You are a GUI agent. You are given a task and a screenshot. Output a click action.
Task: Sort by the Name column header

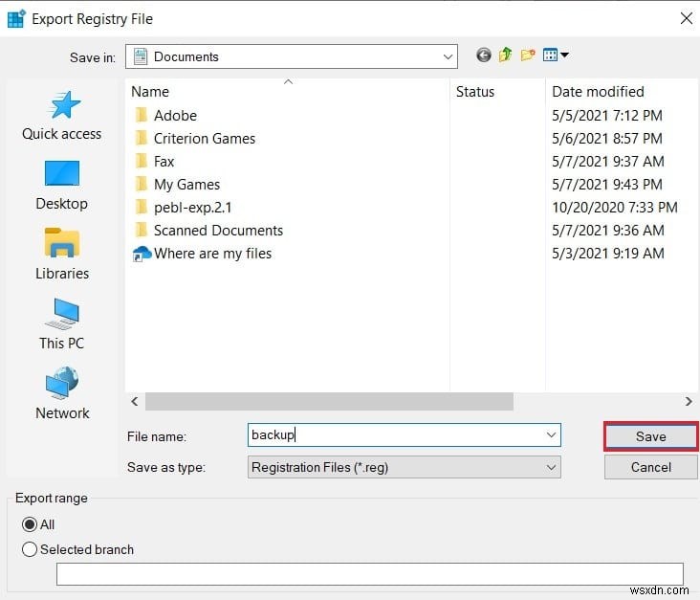click(x=287, y=91)
